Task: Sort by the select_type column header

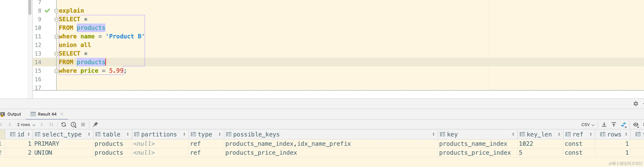Action: [62, 134]
